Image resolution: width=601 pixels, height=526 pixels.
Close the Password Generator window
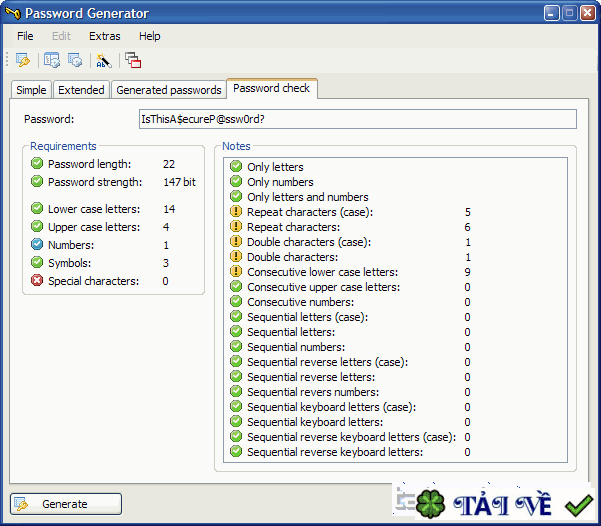588,13
